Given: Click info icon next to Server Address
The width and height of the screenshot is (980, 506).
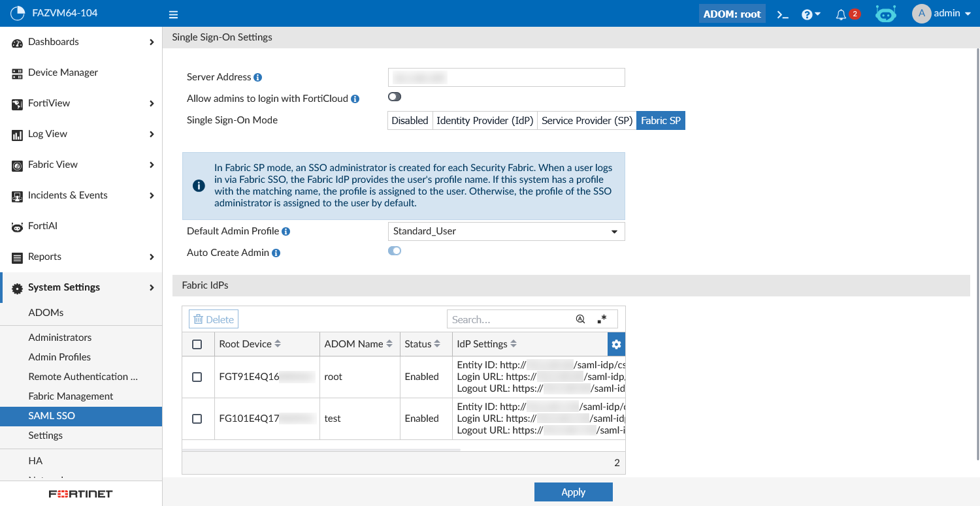Looking at the screenshot, I should point(257,77).
